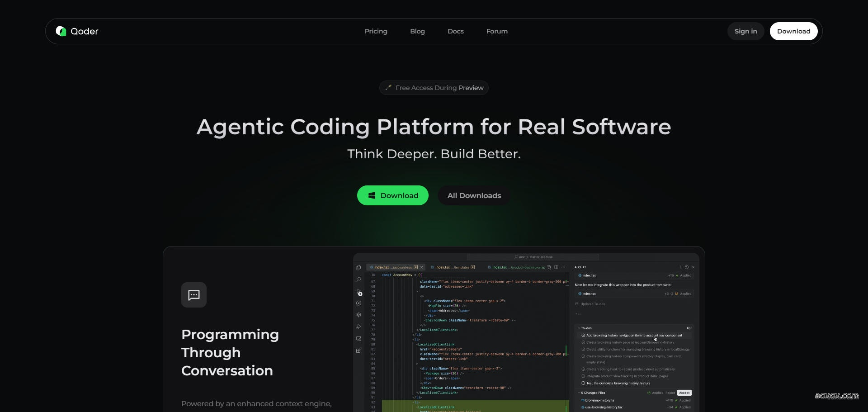The height and width of the screenshot is (412, 868).
Task: Split the editor using the split-view icon
Action: [556, 267]
